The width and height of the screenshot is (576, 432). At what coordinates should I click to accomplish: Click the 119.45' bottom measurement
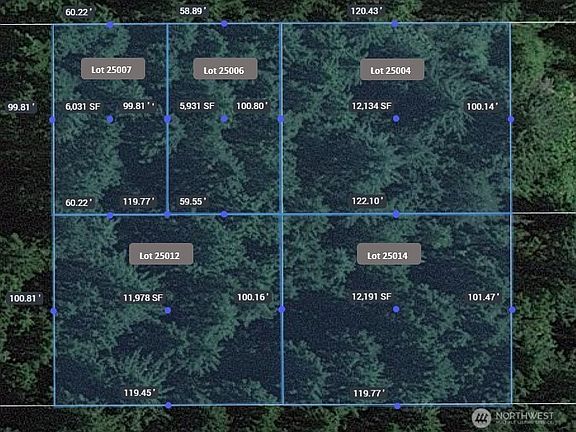pyautogui.click(x=139, y=393)
